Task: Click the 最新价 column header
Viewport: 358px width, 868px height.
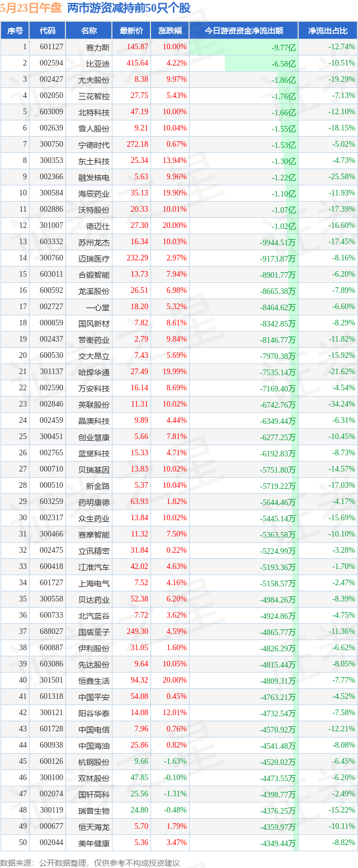Action: click(x=131, y=31)
